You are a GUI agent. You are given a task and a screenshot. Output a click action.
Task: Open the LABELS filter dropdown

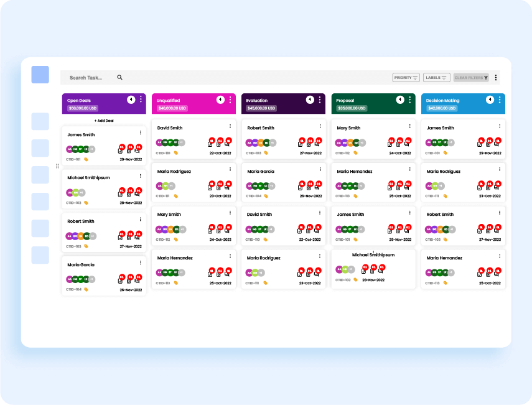436,78
